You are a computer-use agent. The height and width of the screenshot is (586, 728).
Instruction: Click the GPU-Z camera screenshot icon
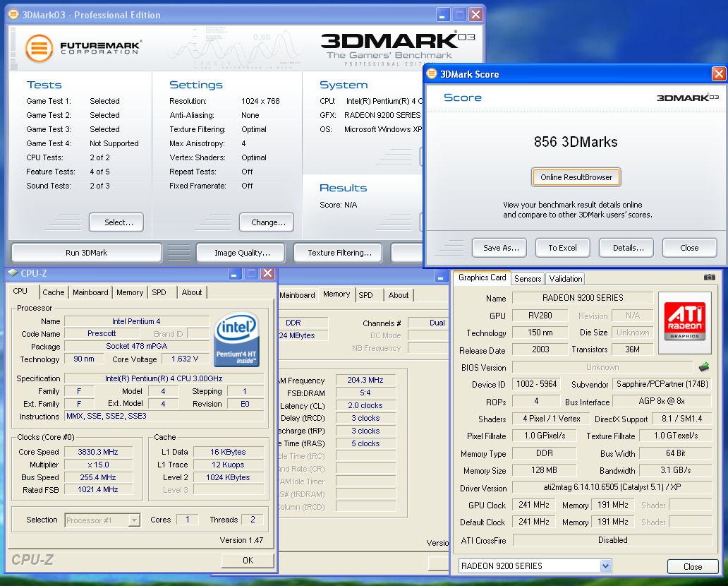(x=709, y=277)
